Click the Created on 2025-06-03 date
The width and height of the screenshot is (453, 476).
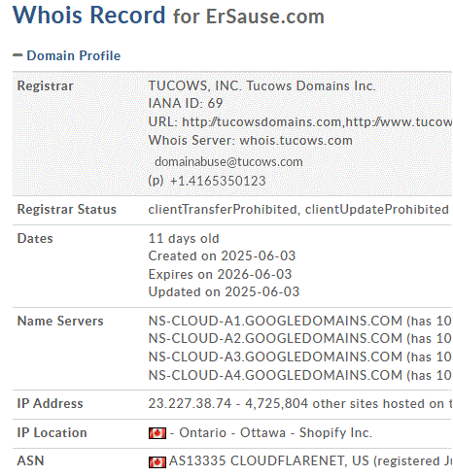(x=222, y=256)
